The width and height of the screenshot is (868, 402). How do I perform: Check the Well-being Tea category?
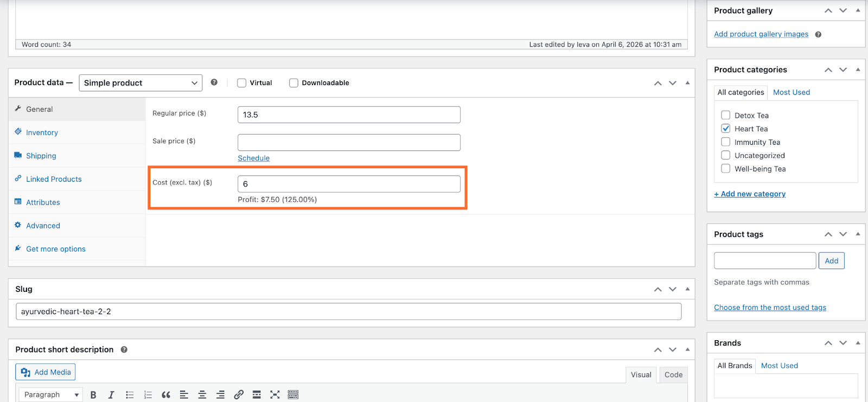pos(725,169)
